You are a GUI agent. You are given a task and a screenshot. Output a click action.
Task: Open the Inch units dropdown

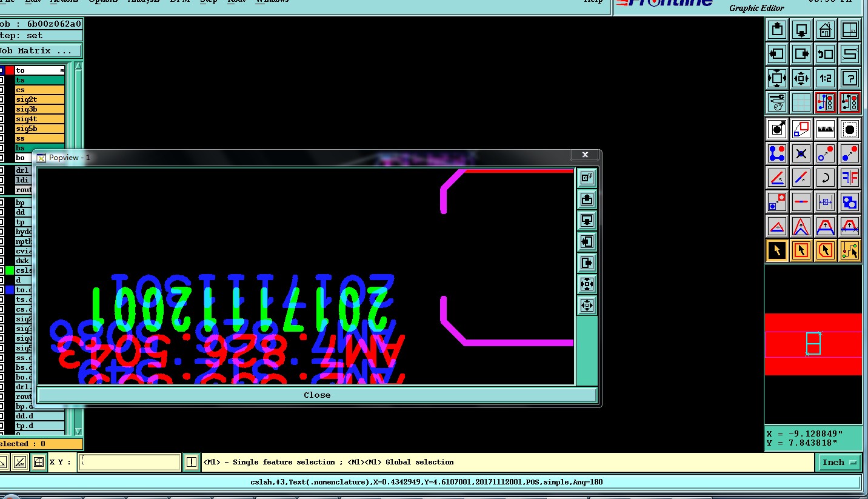(838, 462)
